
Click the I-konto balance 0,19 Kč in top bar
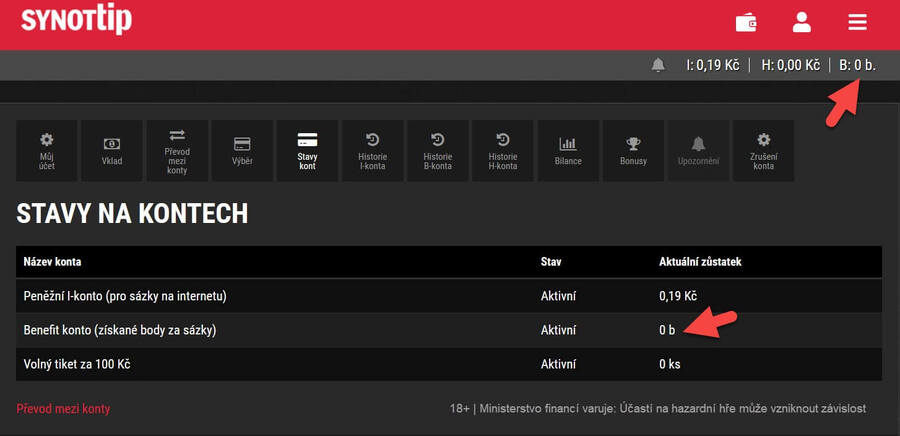pos(712,65)
